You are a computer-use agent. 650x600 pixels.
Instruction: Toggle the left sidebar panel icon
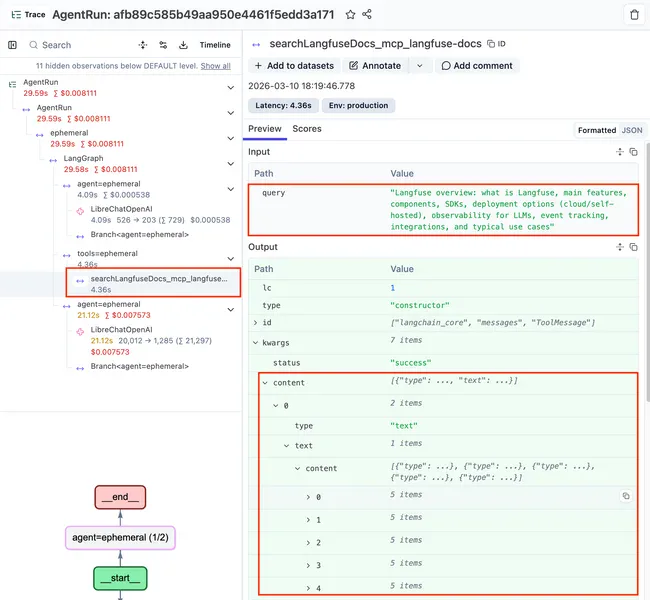[x=12, y=45]
